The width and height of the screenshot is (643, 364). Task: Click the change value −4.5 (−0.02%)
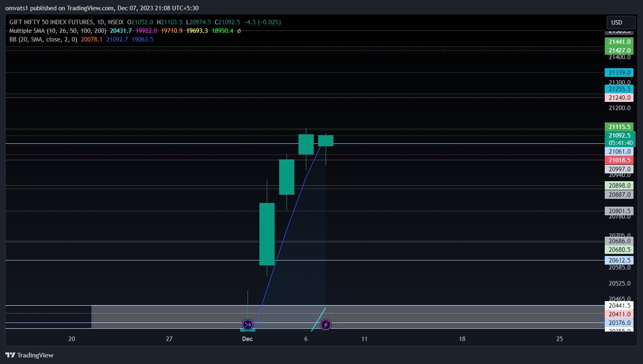coord(262,22)
